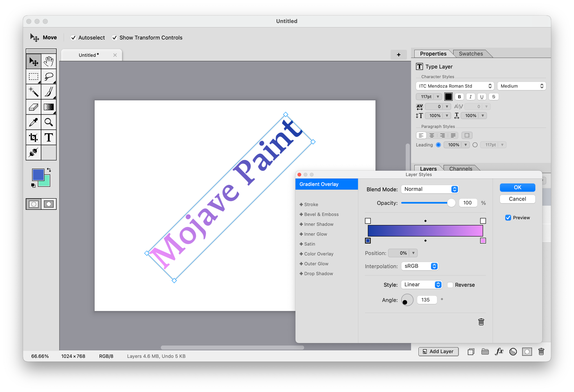This screenshot has height=392, width=574.
Task: Open the vertical scale dropdown
Action: click(447, 116)
